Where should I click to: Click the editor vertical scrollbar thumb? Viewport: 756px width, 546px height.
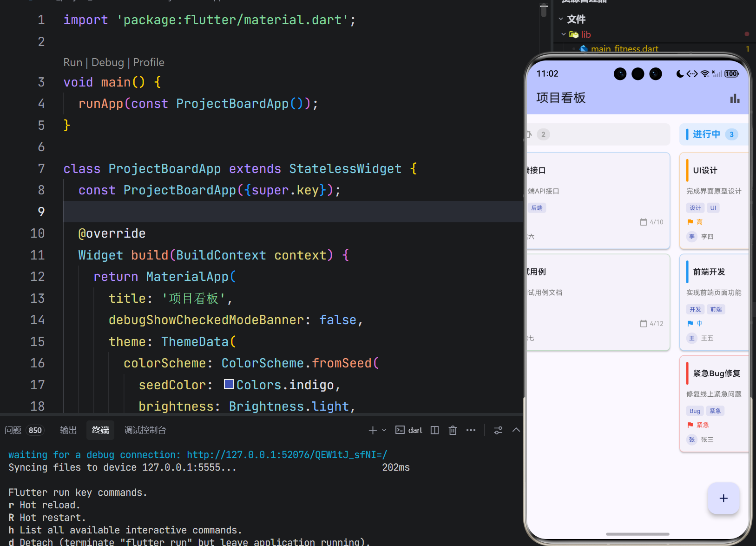[544, 10]
